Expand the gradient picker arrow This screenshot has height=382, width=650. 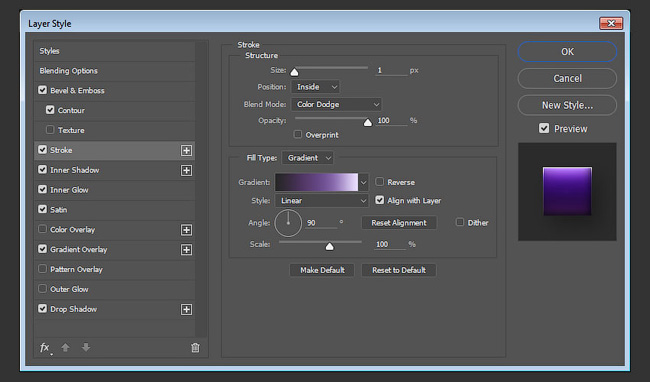[x=364, y=182]
